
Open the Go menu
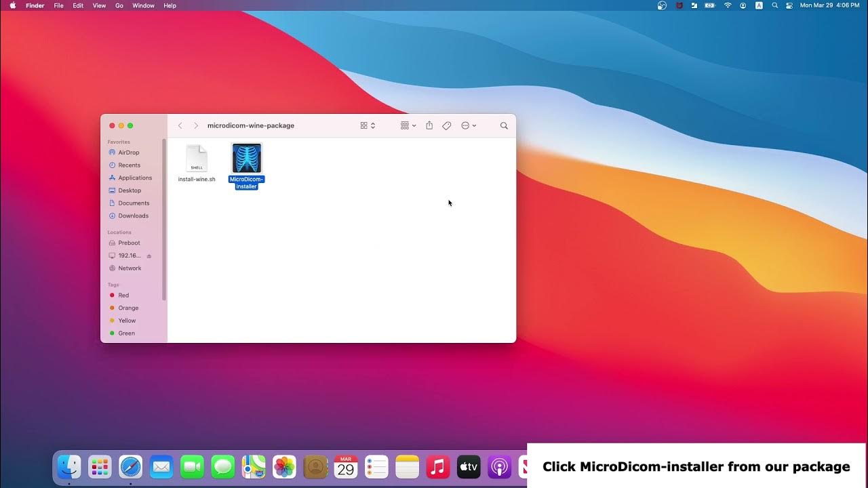click(119, 5)
